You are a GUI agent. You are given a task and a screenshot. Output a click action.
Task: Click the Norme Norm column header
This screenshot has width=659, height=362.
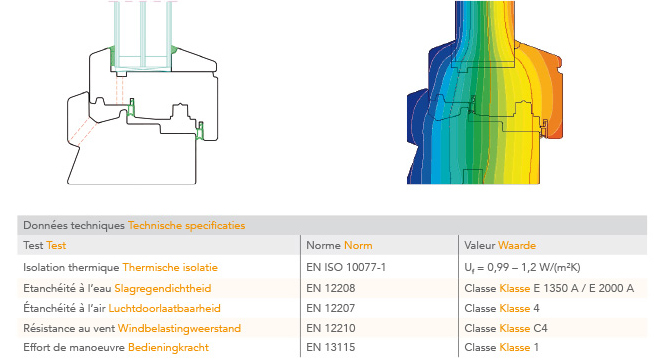pyautogui.click(x=339, y=245)
